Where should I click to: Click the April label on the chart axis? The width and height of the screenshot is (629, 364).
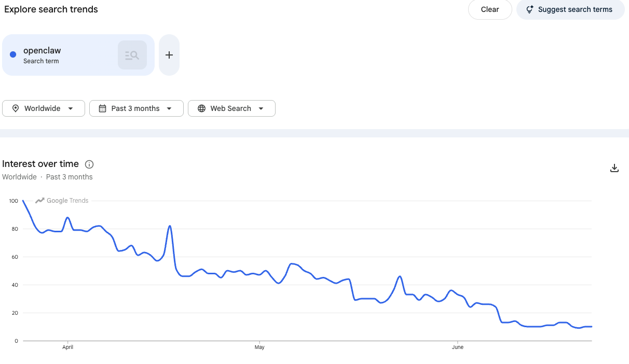(68, 347)
